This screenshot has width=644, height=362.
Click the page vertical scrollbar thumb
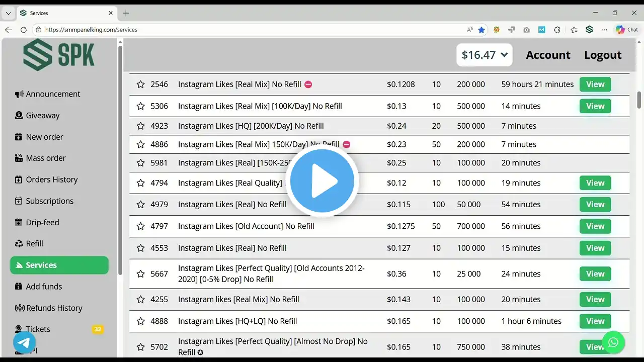[x=639, y=100]
